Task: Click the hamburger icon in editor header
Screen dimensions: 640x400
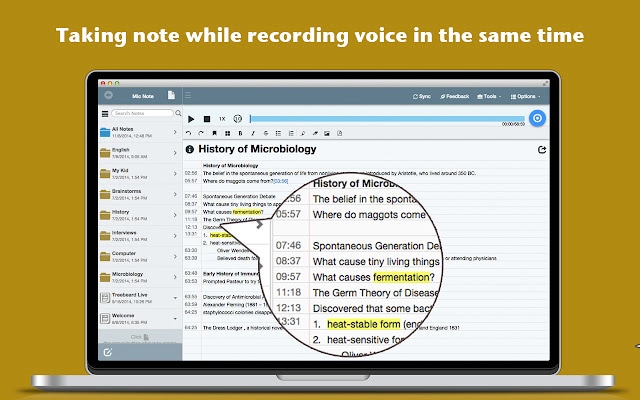Action: [x=188, y=96]
